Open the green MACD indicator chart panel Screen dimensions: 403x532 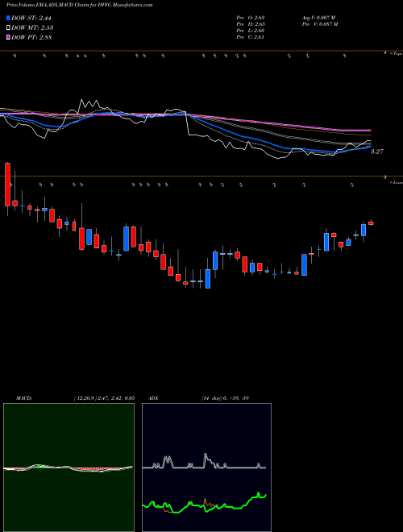coord(69,468)
